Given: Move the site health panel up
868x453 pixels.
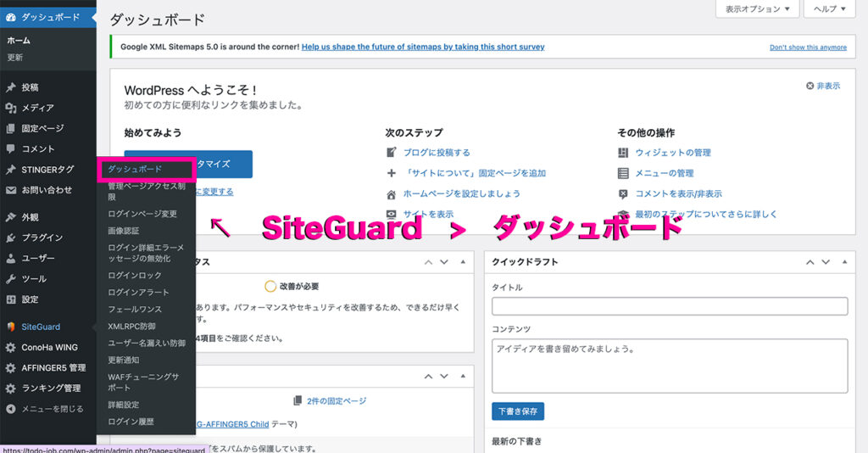Looking at the screenshot, I should pos(428,262).
